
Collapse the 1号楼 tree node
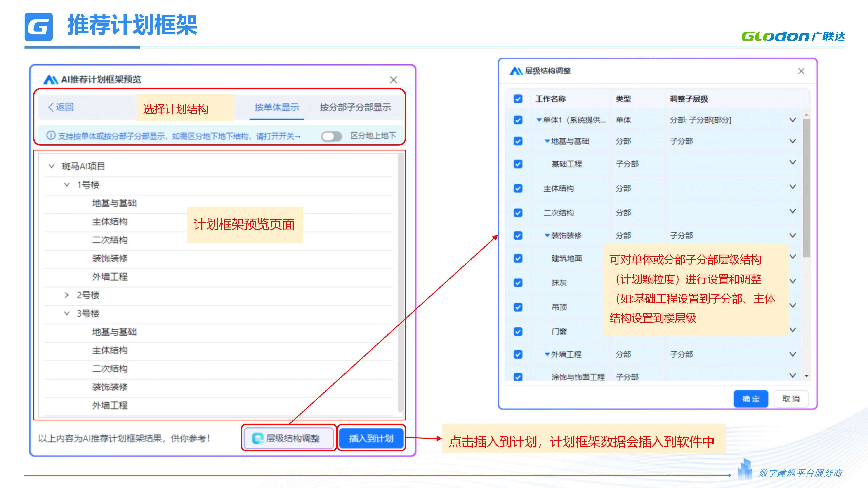pos(67,185)
